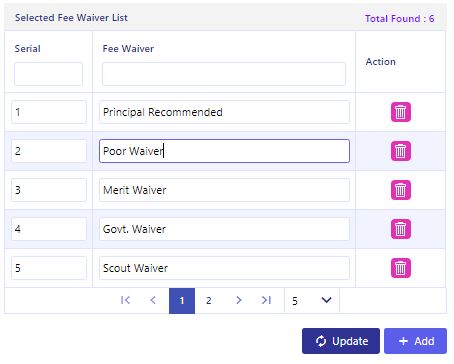Click the Scout Waiver name field

coord(224,268)
